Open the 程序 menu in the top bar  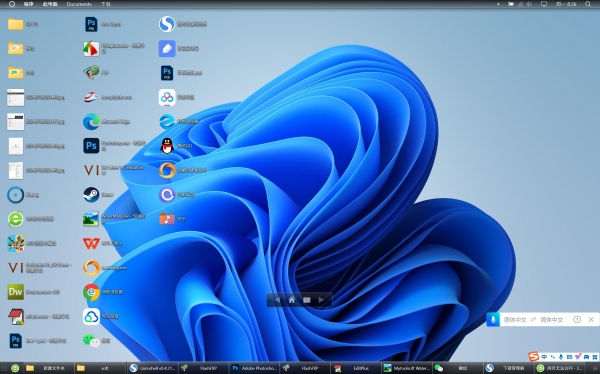tap(29, 4)
